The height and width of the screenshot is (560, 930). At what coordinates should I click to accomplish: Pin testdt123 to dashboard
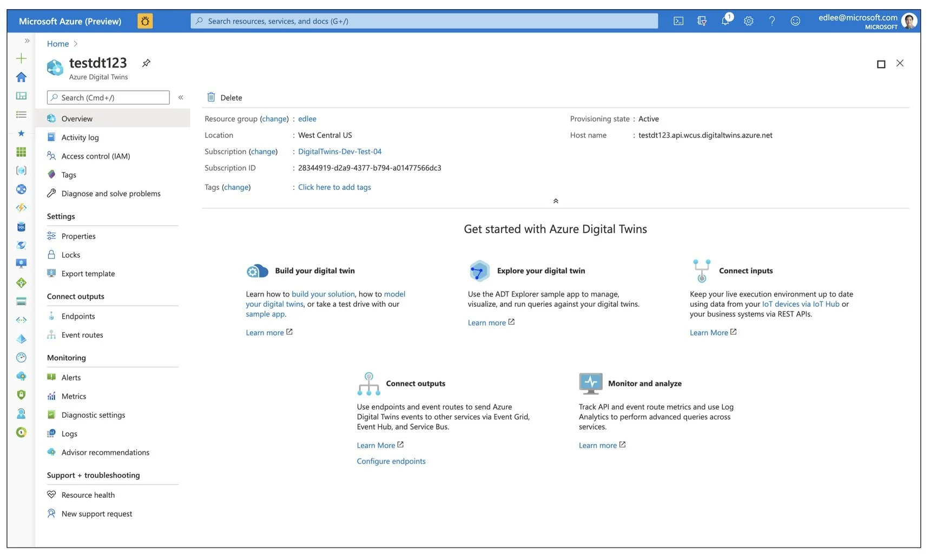coord(146,63)
